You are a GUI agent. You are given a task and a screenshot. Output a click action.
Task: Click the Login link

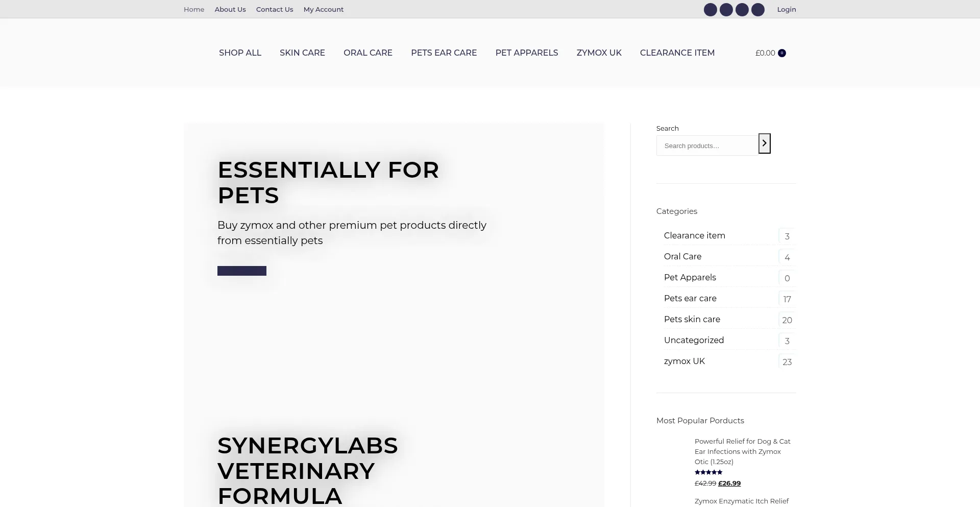tap(786, 10)
